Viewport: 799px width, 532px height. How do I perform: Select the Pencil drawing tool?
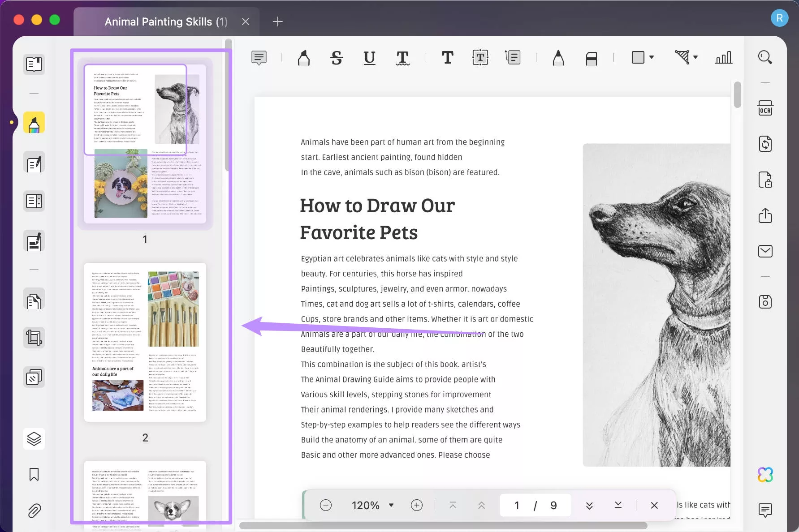pos(558,57)
